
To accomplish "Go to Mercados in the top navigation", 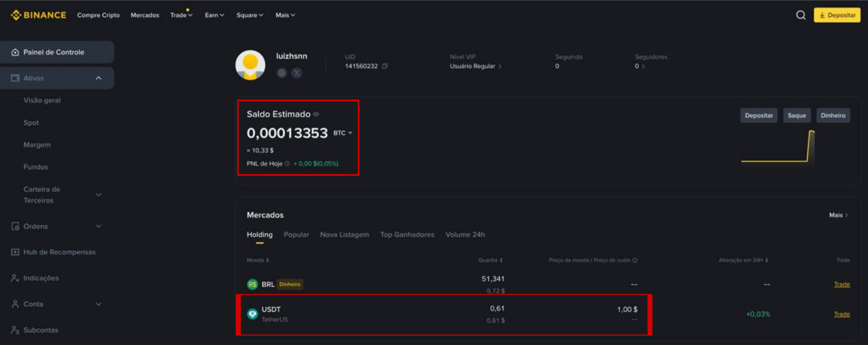I will pos(145,15).
